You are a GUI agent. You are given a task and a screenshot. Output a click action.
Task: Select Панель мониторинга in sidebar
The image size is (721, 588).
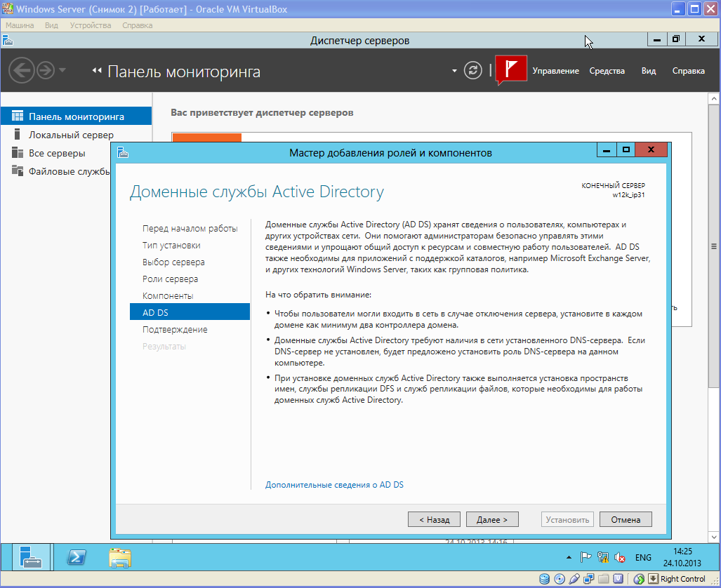pos(76,116)
